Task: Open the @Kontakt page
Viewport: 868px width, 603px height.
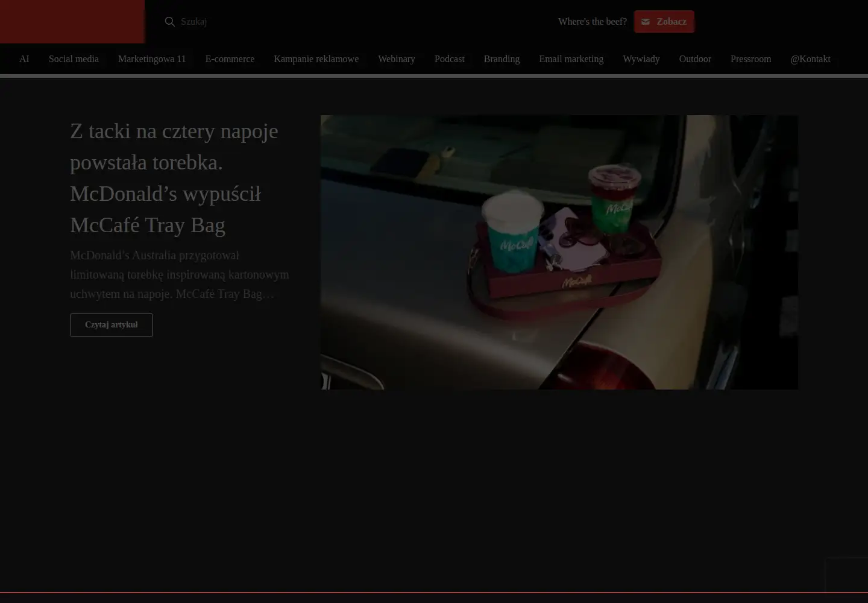Action: coord(810,59)
